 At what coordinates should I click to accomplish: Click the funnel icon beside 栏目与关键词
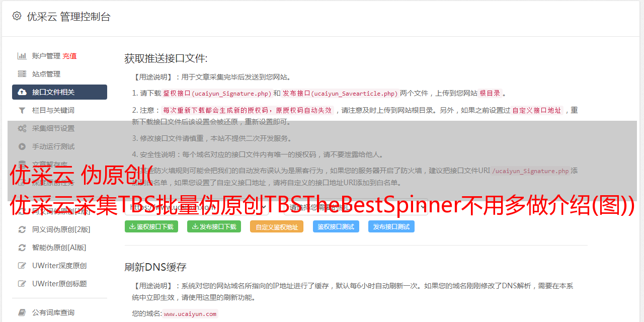pyautogui.click(x=22, y=110)
